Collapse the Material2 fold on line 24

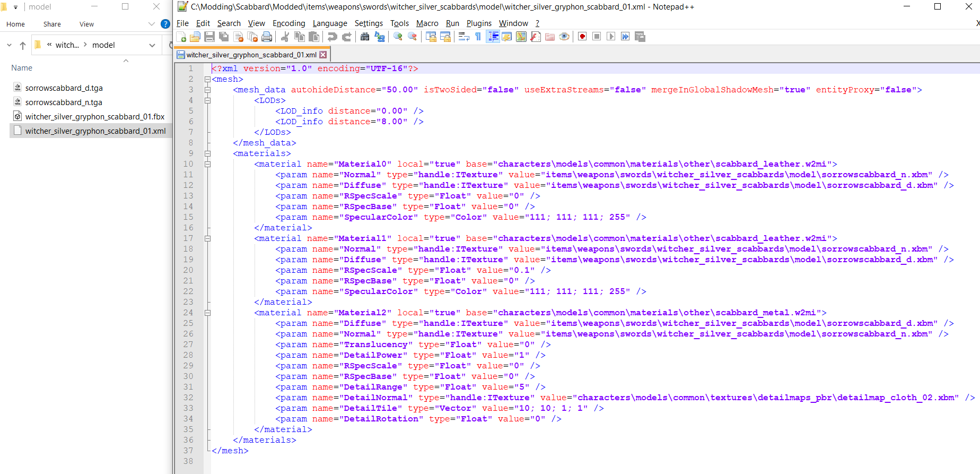[x=208, y=313]
